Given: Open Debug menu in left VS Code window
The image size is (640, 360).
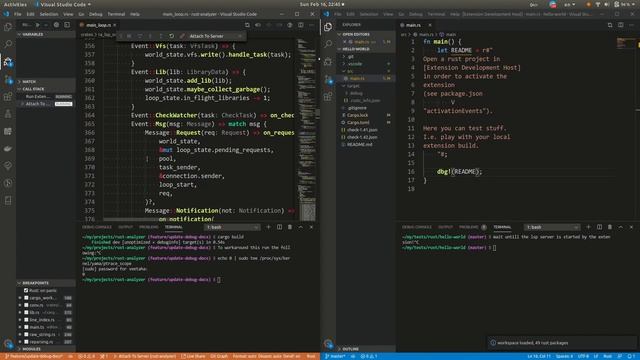Looking at the screenshot, I should point(96,14).
